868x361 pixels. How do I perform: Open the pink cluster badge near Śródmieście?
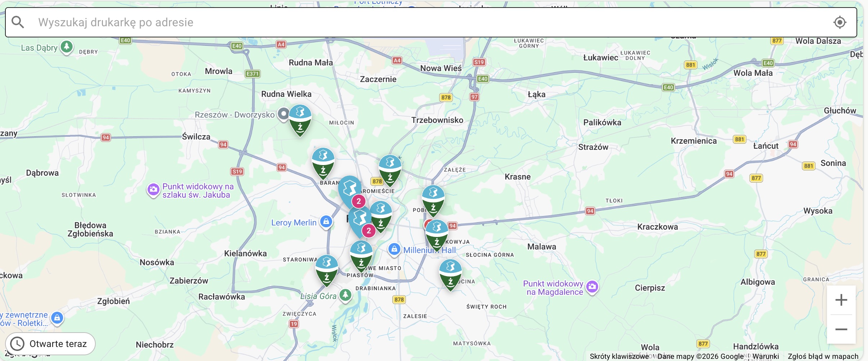(358, 201)
